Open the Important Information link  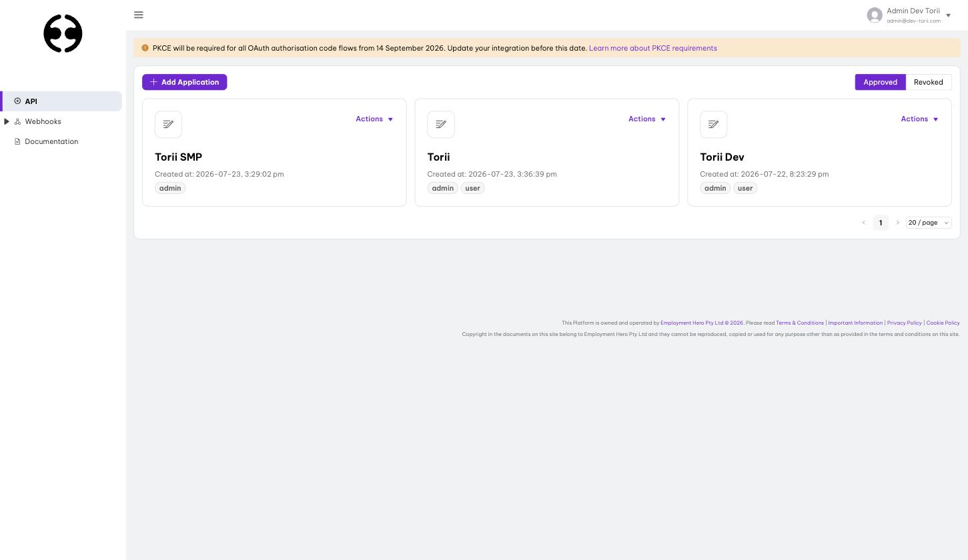coord(855,323)
